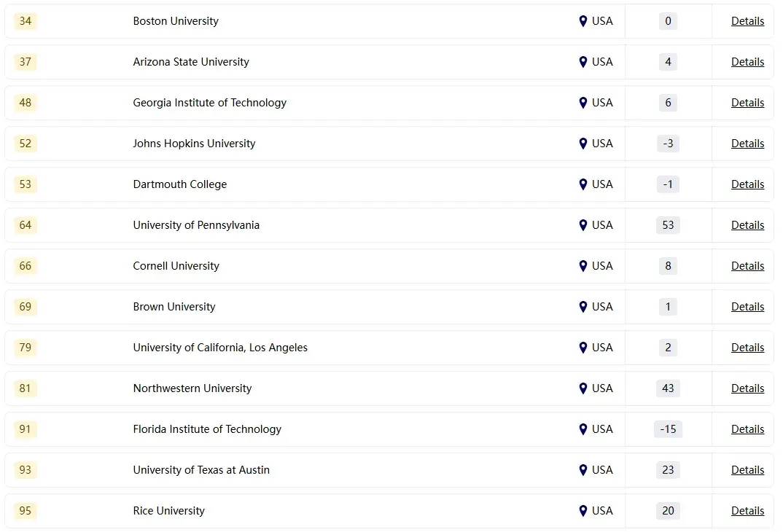Open Details for Florida Institute of Technology
This screenshot has width=783, height=532.
pyautogui.click(x=747, y=429)
